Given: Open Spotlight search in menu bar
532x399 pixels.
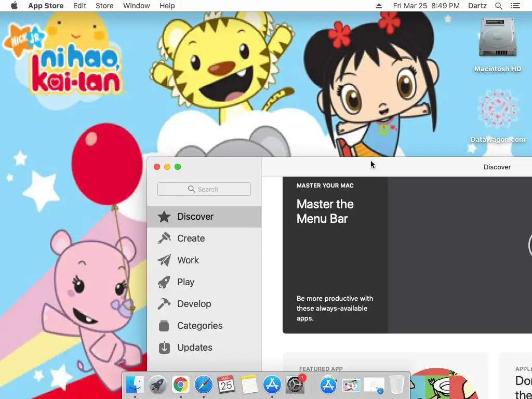Looking at the screenshot, I should pyautogui.click(x=499, y=6).
